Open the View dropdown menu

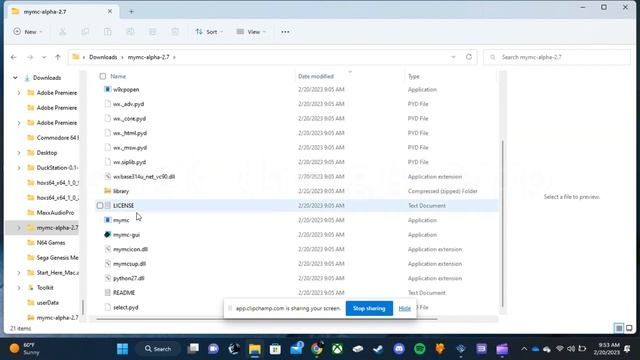pyautogui.click(x=251, y=32)
